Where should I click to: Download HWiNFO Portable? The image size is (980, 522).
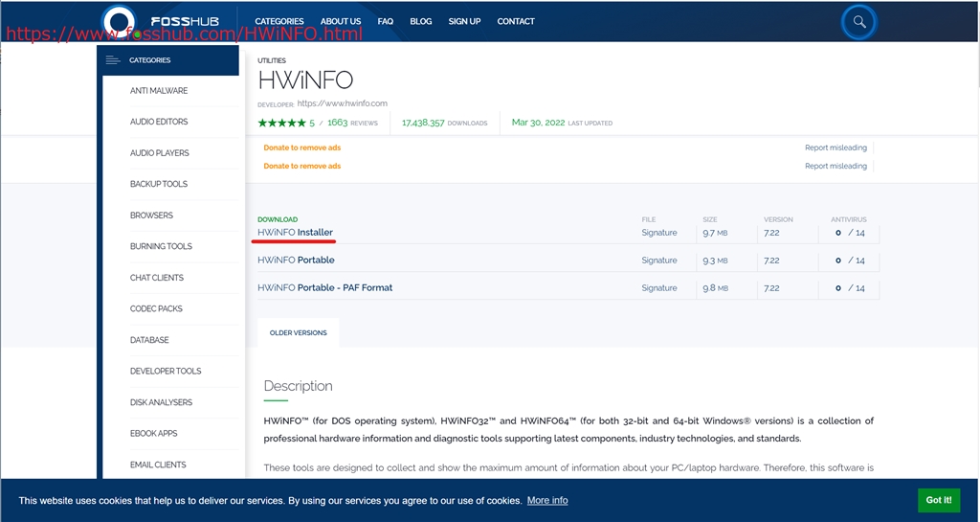click(296, 261)
